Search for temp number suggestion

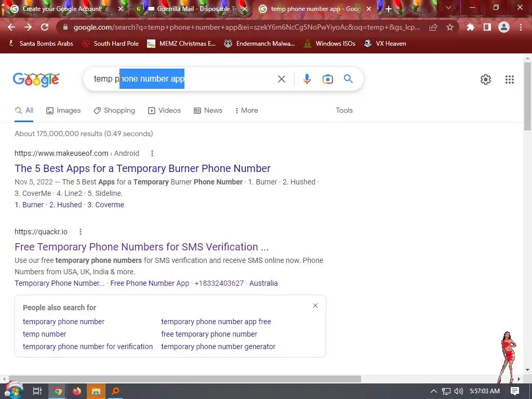pos(45,334)
